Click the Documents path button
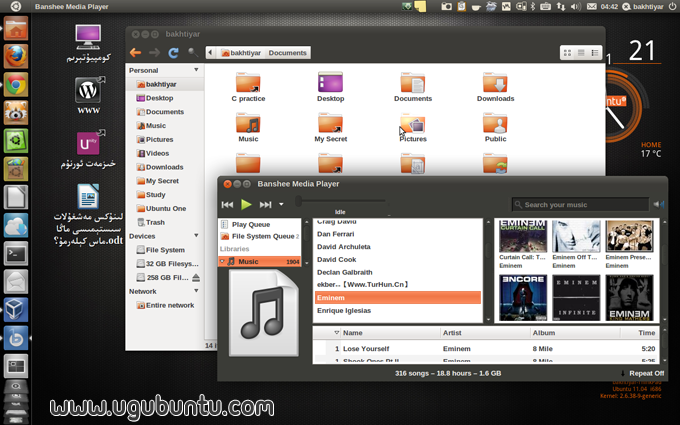 [x=287, y=53]
